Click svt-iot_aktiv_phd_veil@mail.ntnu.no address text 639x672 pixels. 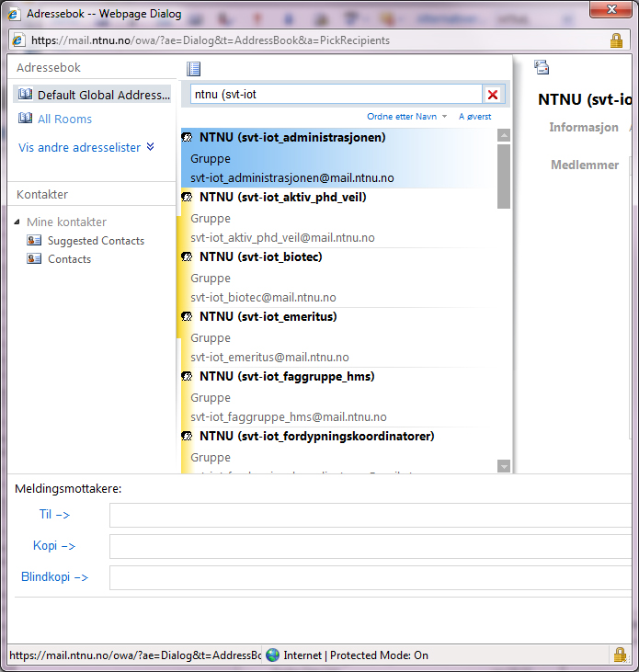coord(282,237)
